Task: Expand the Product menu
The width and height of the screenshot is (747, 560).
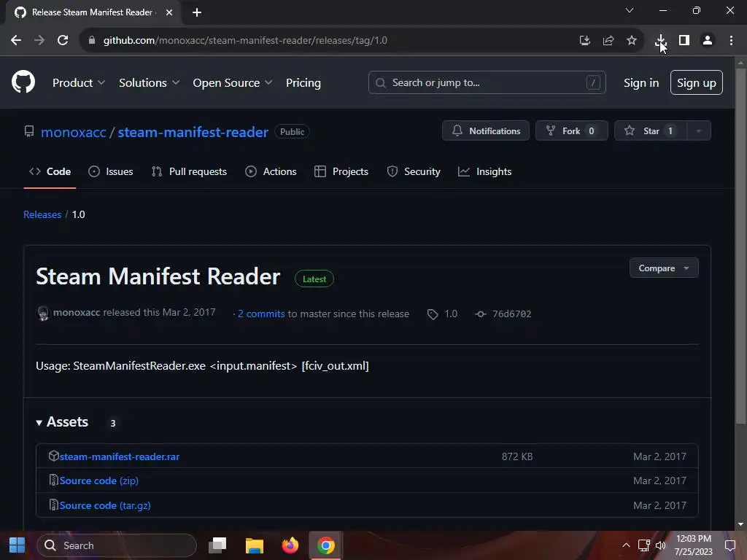Action: (79, 82)
